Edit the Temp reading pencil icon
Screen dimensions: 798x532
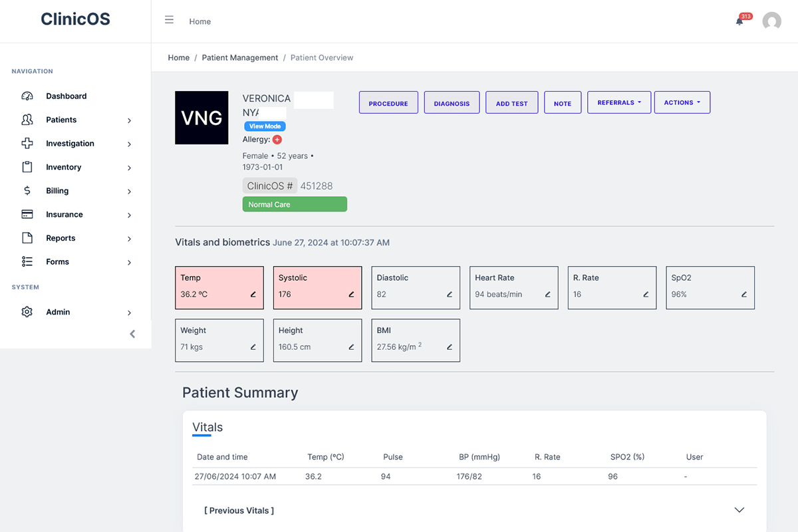coord(253,295)
